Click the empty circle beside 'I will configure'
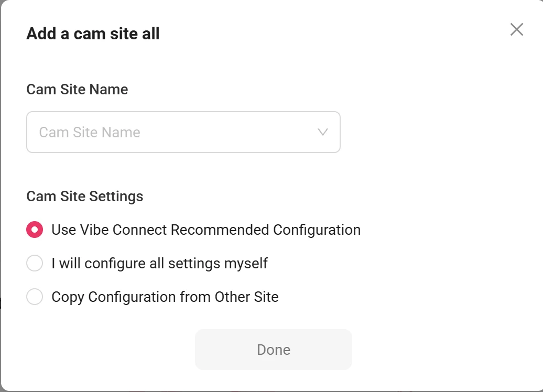The width and height of the screenshot is (543, 392). (x=35, y=263)
